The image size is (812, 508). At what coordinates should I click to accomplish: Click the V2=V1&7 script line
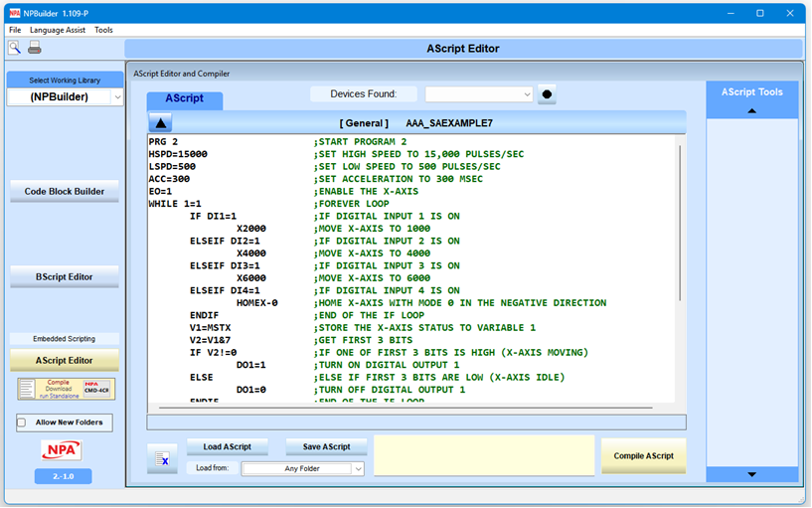tap(211, 341)
